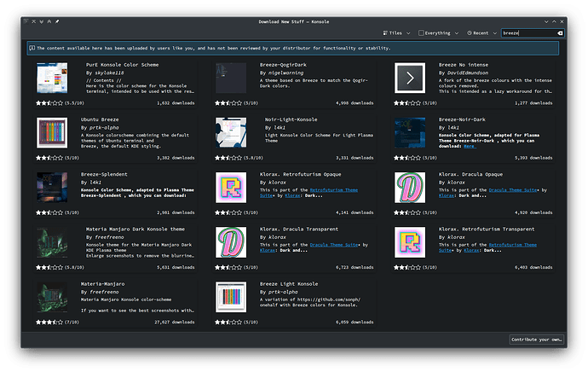Click the star rating of Klorax. Retrofuturism Transparent
This screenshot has height=372, width=588.
pyautogui.click(x=406, y=267)
